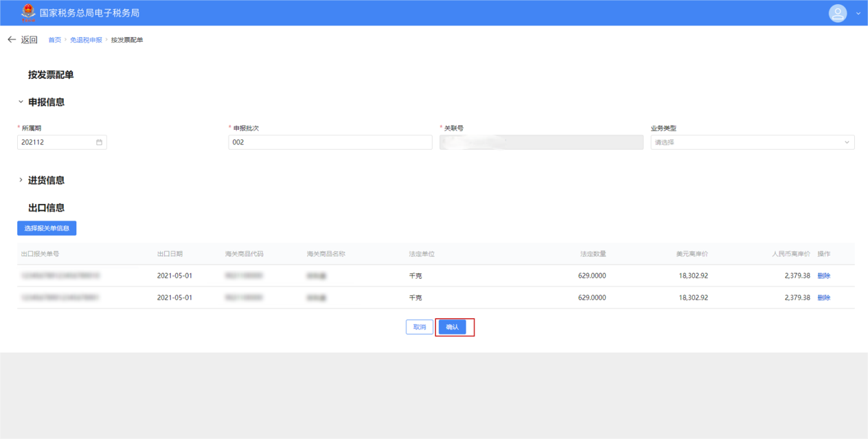Focus the 所属期 date field
The image size is (868, 439).
pyautogui.click(x=55, y=142)
